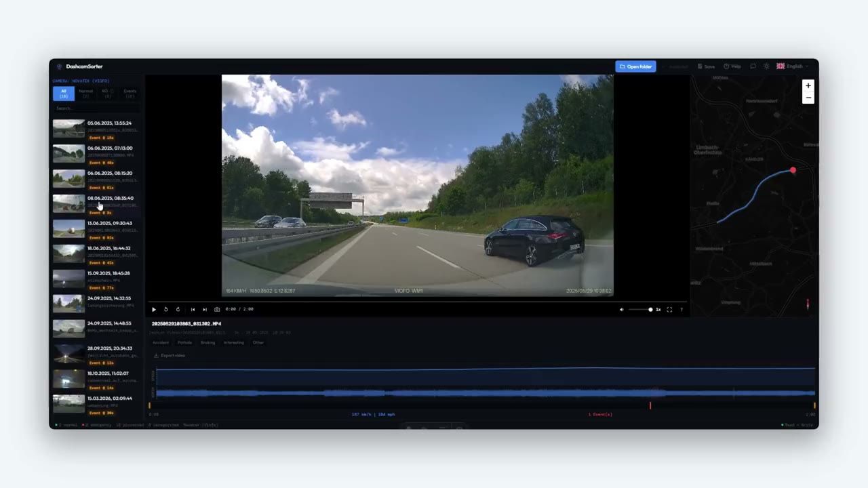
Task: Mute the video with the speaker icon
Action: [621, 309]
